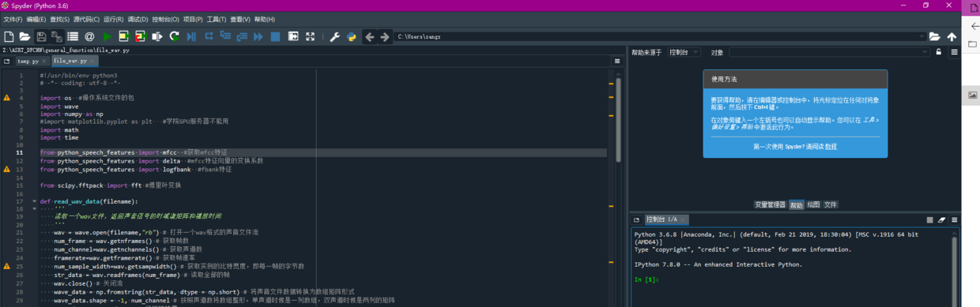Continue debug execution icon
Viewport: 980px width, 307px height.
[x=258, y=36]
